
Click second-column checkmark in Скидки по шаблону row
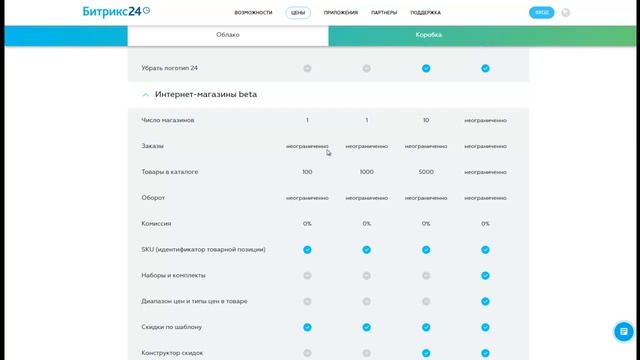click(x=367, y=327)
